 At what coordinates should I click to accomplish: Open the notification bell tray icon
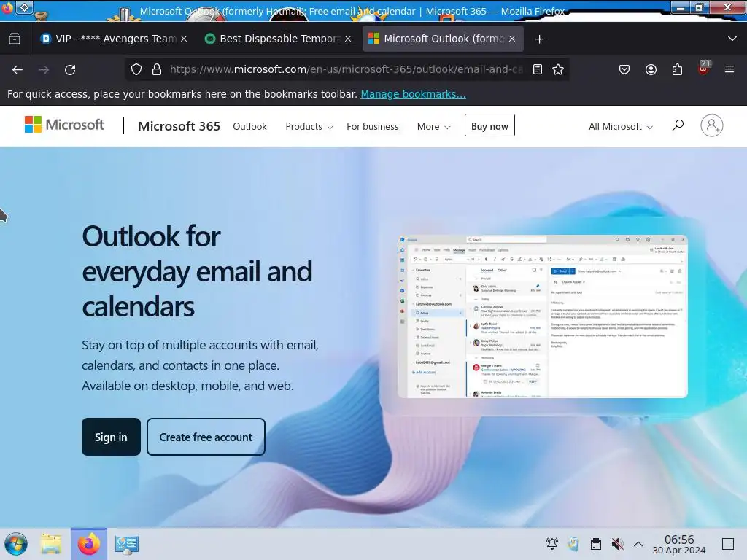click(552, 544)
